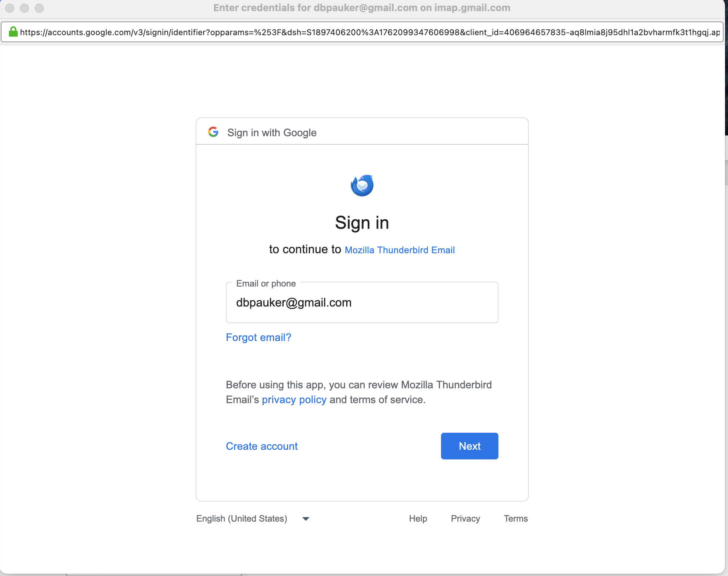Click the green padlock security icon

[x=13, y=32]
